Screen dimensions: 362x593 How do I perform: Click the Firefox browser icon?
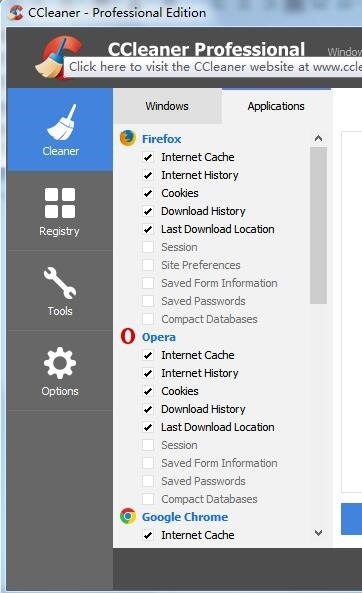[128, 138]
